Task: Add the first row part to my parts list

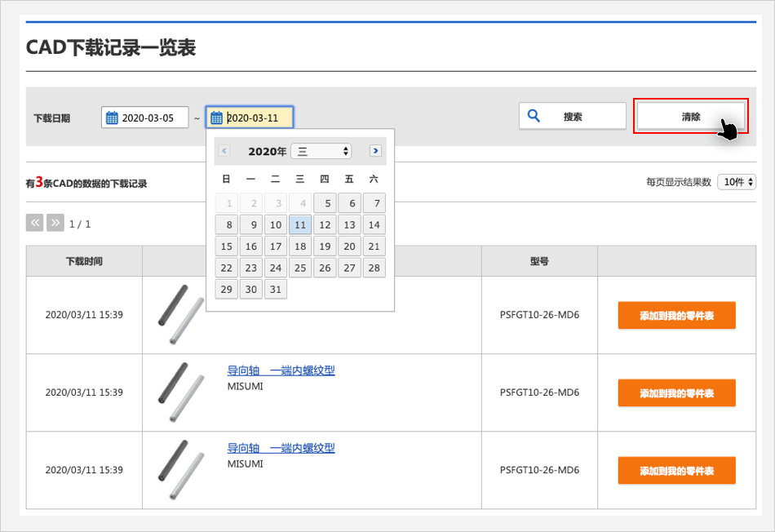Action: [676, 316]
